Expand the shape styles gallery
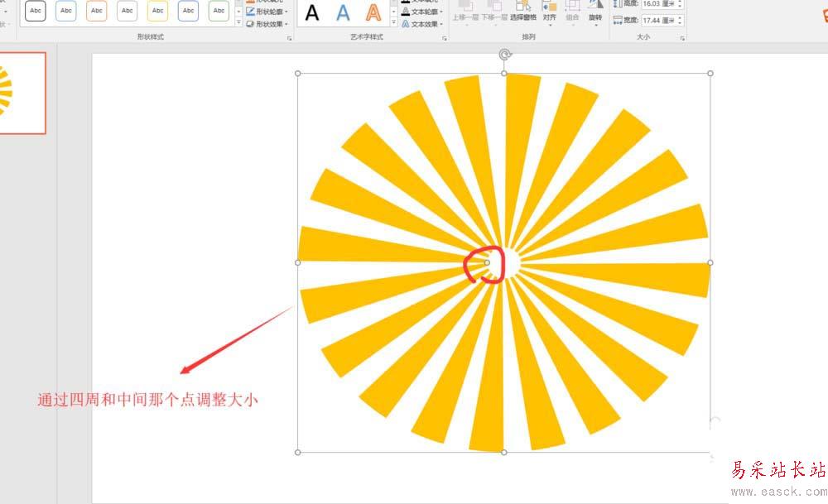 click(238, 22)
